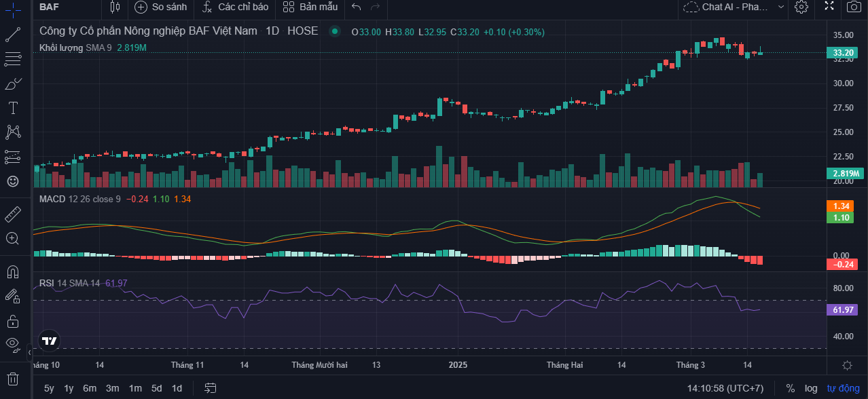Set the chart range to 1y
868x399 pixels.
pos(69,388)
